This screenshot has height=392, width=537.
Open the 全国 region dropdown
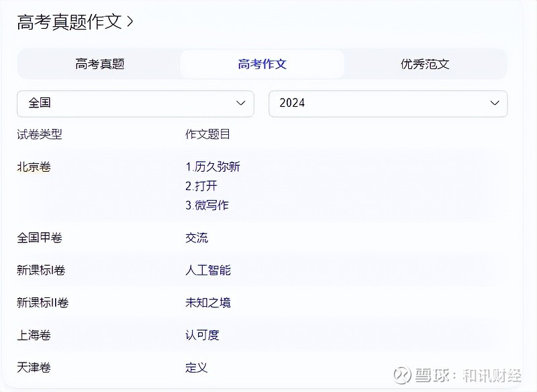point(135,103)
